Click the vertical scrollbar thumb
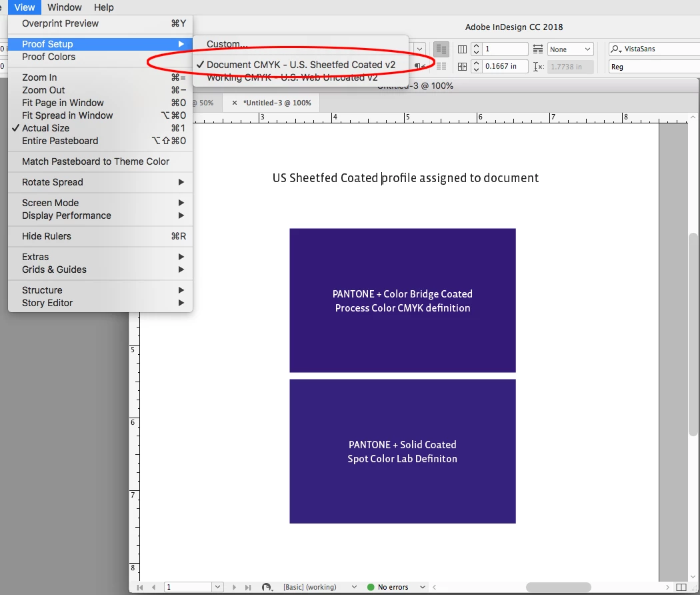This screenshot has height=595, width=700. pyautogui.click(x=693, y=334)
